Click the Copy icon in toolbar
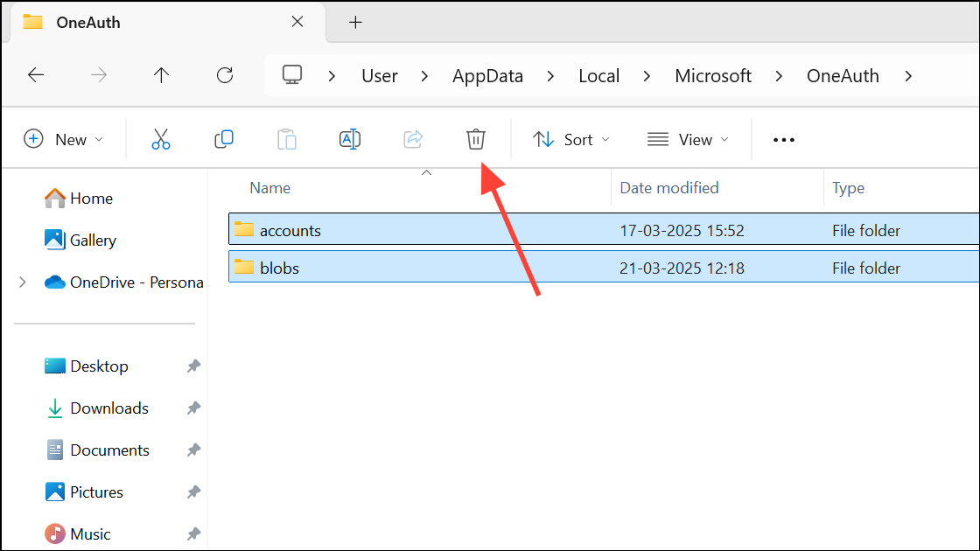Viewport: 980px width, 551px height. point(224,139)
